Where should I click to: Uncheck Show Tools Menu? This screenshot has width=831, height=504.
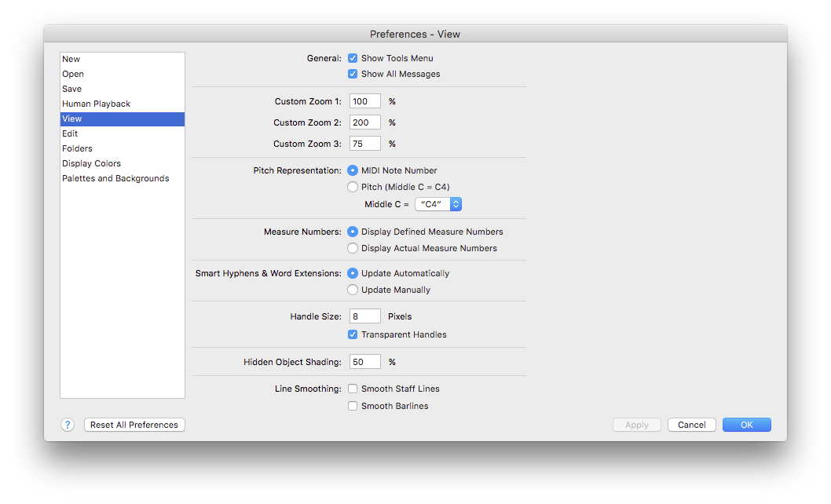353,58
